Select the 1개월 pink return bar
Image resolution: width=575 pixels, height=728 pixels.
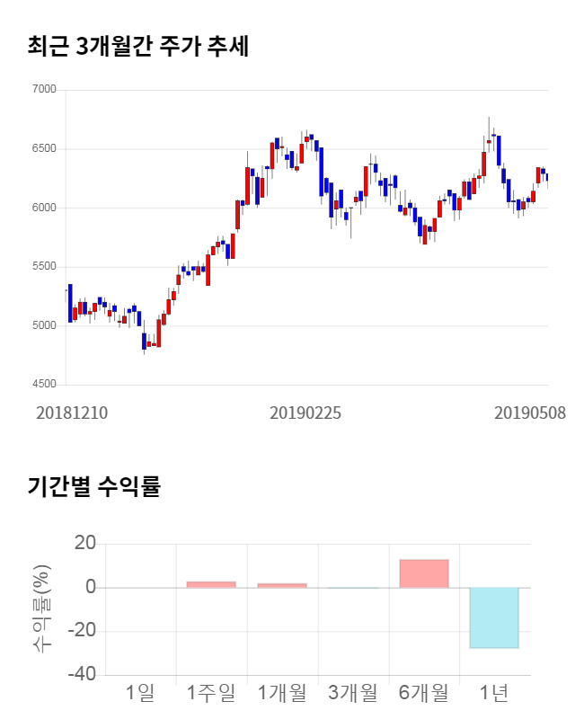[282, 585]
